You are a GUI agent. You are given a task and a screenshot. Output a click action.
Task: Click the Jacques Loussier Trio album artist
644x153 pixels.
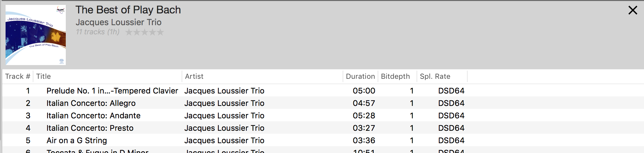[x=118, y=22]
